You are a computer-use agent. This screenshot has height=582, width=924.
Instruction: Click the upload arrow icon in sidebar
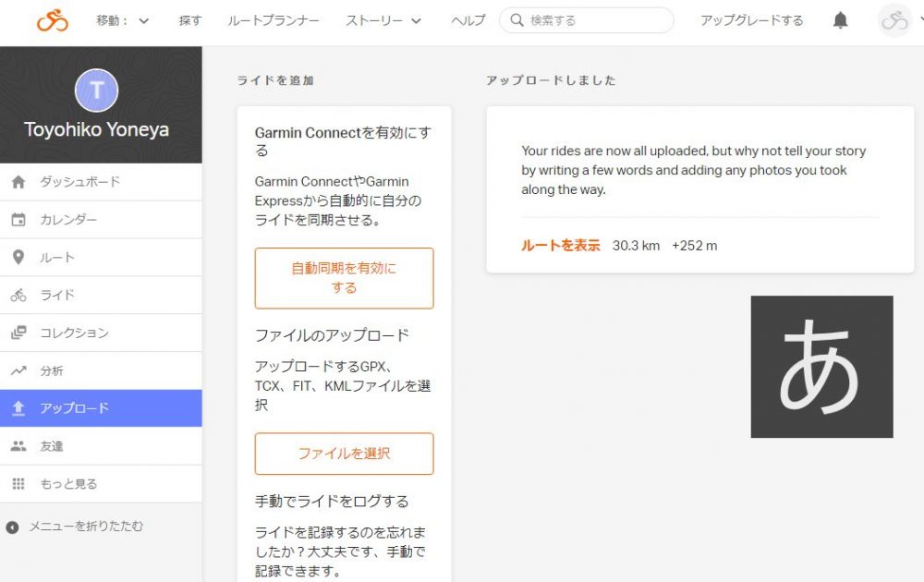click(18, 408)
